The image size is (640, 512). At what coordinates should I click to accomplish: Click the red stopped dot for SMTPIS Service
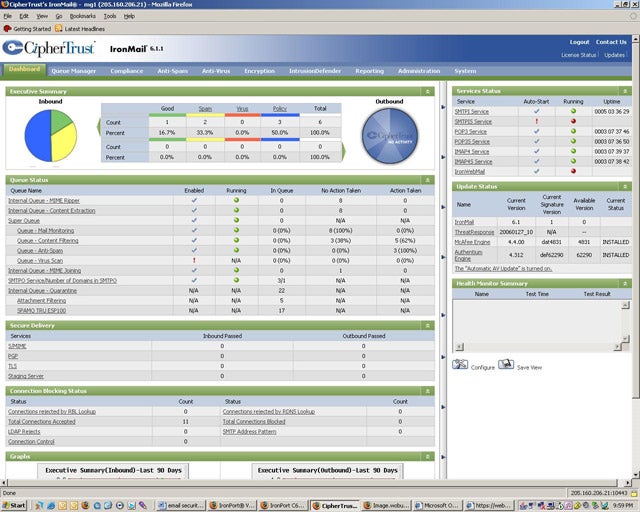tap(573, 121)
